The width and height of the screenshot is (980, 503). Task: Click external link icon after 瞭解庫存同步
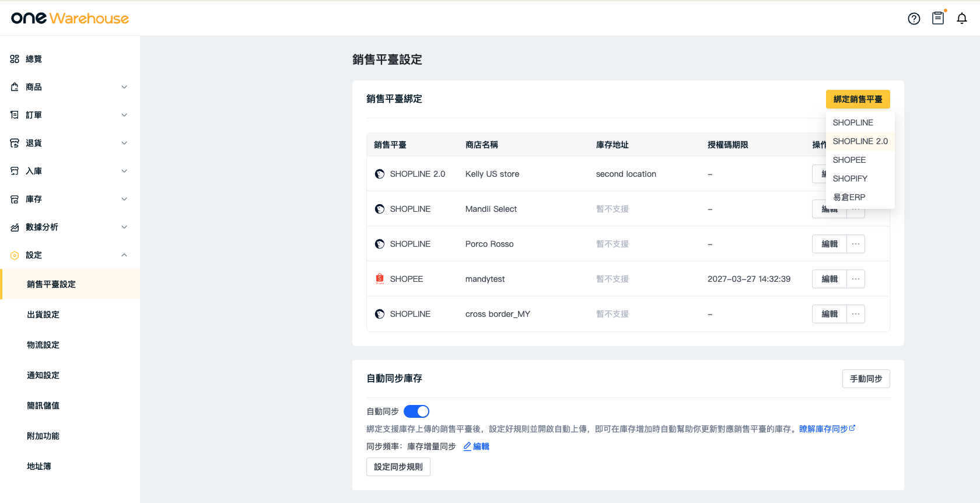point(852,428)
